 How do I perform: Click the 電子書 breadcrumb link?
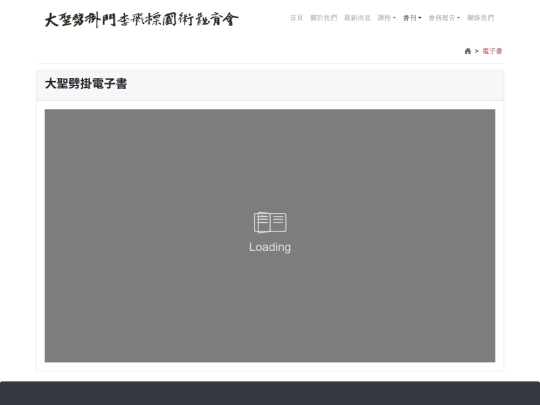492,51
